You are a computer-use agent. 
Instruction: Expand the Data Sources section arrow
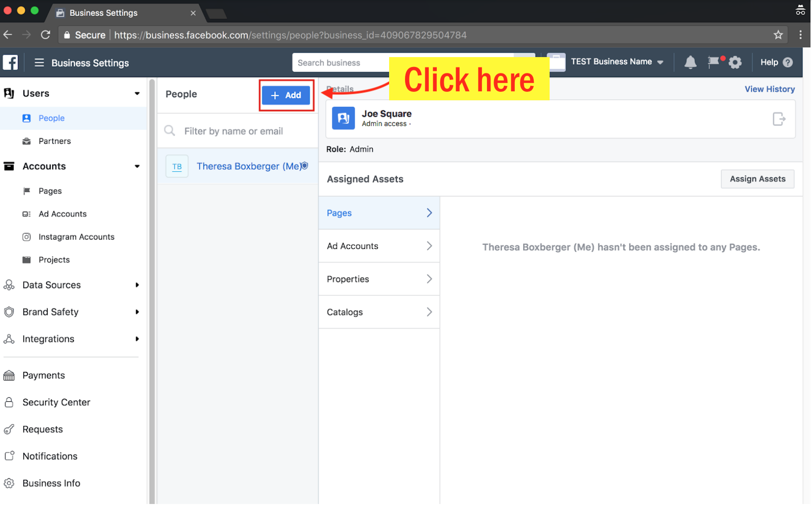point(138,286)
